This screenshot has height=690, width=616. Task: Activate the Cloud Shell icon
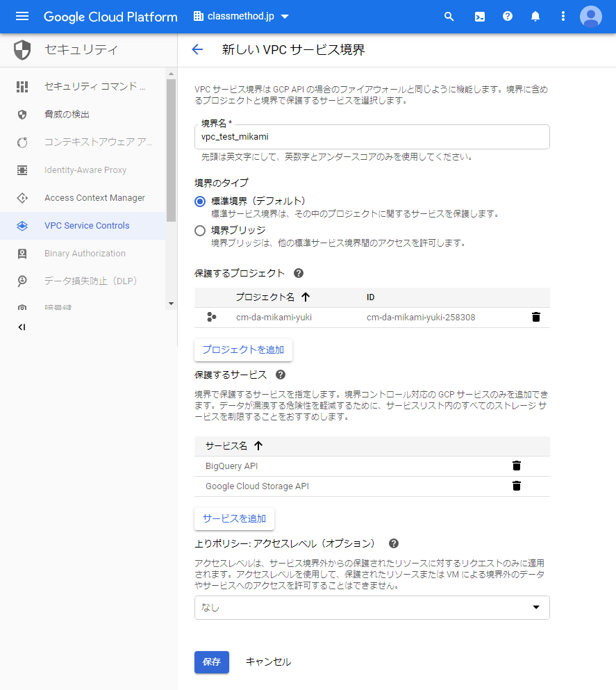(x=479, y=16)
